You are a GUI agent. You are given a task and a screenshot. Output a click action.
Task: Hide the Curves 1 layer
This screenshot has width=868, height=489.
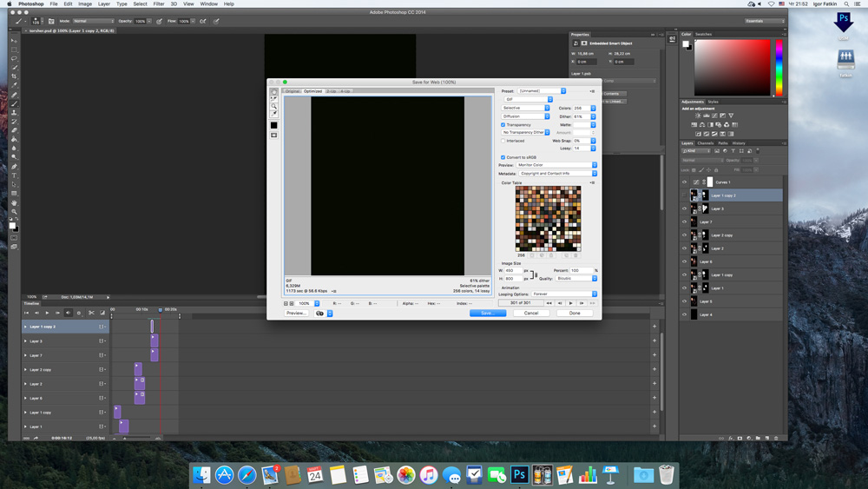tap(684, 182)
